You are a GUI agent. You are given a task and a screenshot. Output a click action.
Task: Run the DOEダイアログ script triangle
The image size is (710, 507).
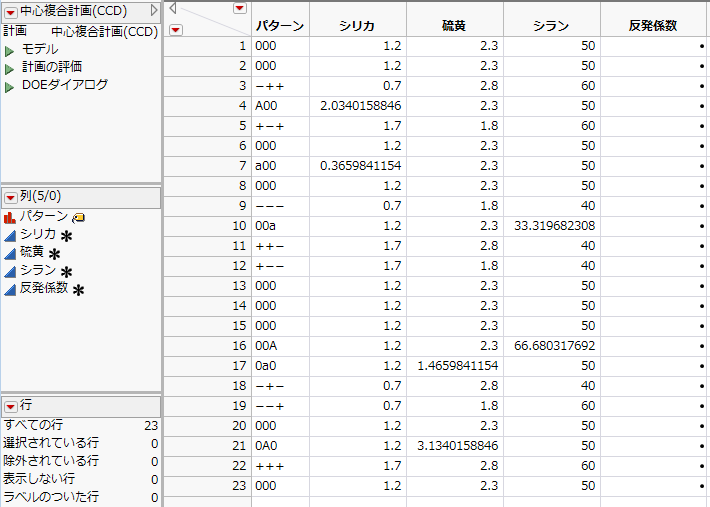pyautogui.click(x=10, y=85)
